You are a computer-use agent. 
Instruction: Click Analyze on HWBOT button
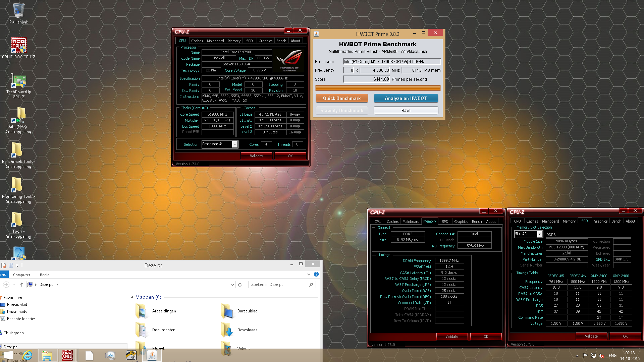pyautogui.click(x=406, y=98)
